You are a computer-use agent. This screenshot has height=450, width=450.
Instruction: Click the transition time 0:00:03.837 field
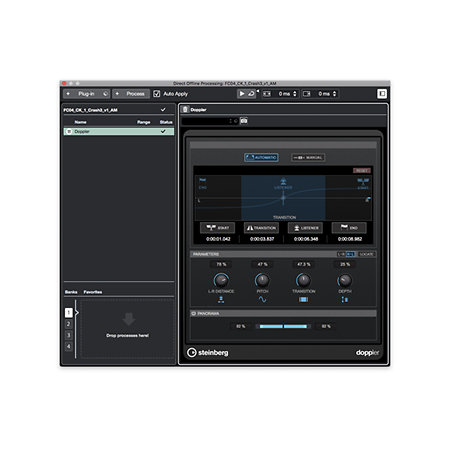coord(262,239)
